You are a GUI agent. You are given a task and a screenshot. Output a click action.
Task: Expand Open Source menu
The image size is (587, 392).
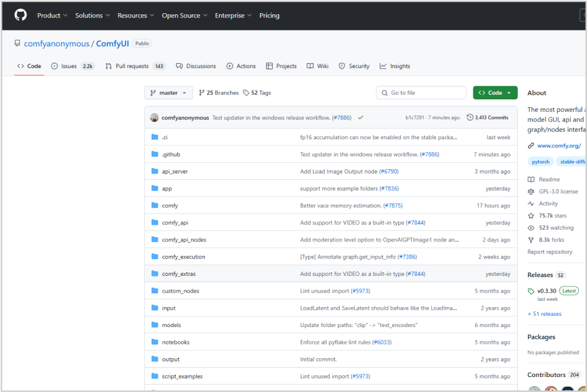click(x=185, y=16)
